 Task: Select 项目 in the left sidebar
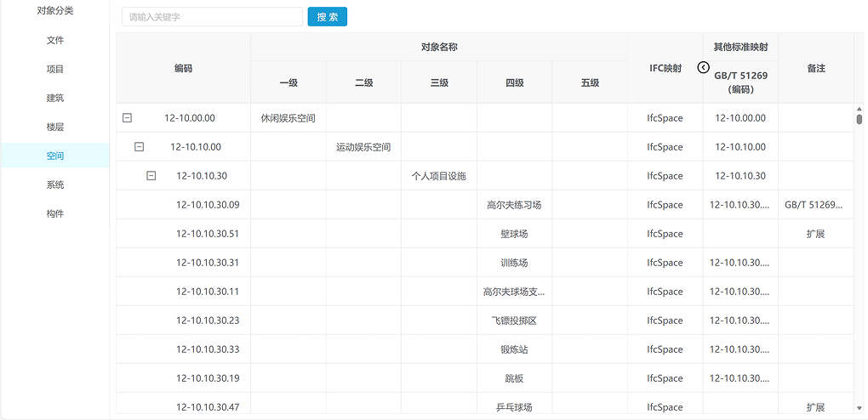coord(55,69)
